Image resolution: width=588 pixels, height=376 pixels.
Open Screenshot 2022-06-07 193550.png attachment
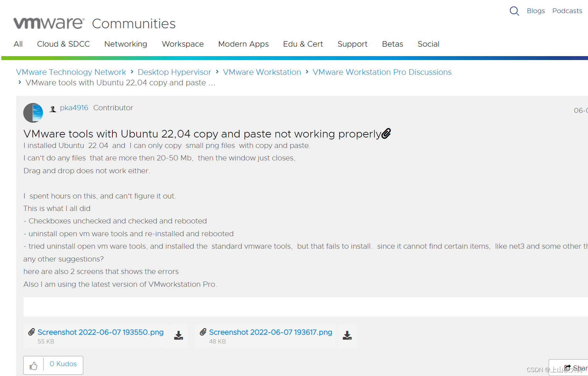101,332
